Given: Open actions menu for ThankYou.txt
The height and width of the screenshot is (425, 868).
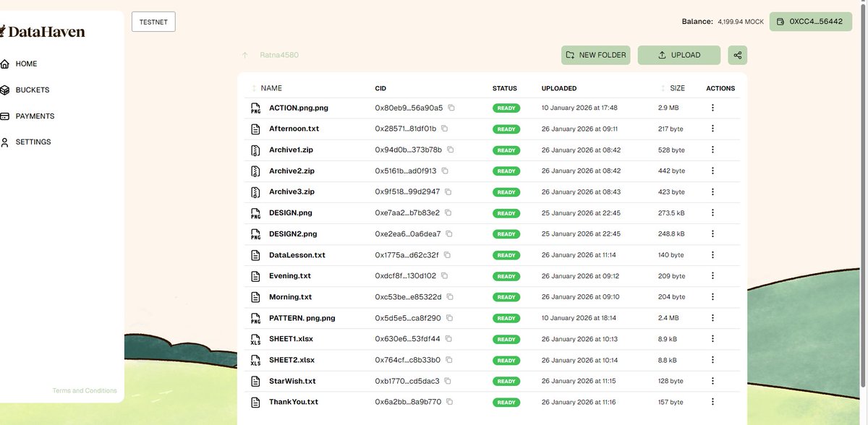Looking at the screenshot, I should point(712,402).
